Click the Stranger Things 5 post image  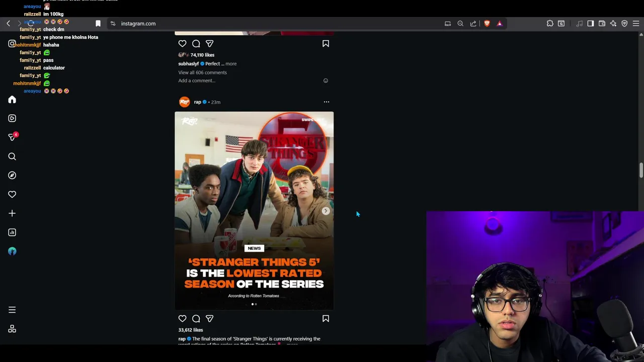pyautogui.click(x=254, y=211)
